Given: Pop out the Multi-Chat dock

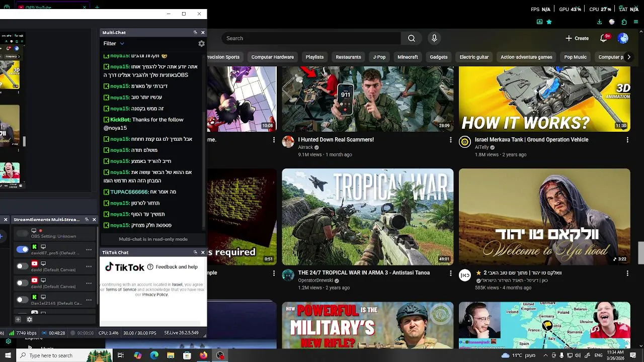Looking at the screenshot, I should 195,33.
